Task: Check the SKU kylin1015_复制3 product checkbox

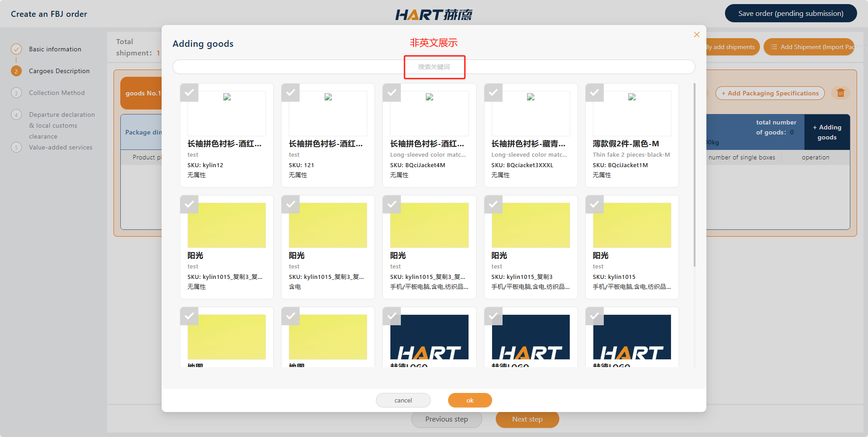Action: [x=493, y=204]
